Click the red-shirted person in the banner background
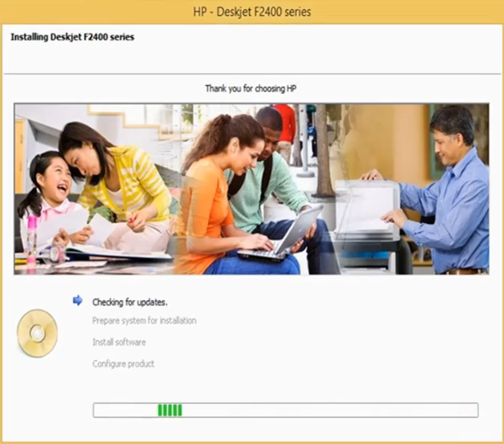Image resolution: width=504 pixels, height=444 pixels. coord(287,123)
